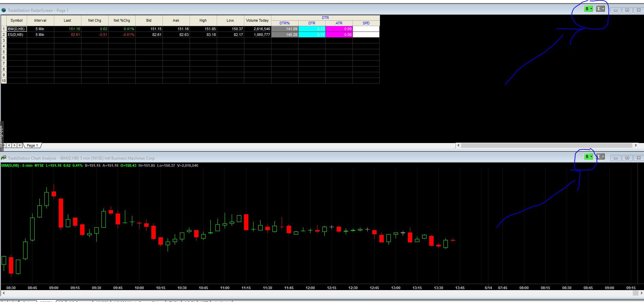Go to next RadarScreen page tab

(x=15, y=145)
